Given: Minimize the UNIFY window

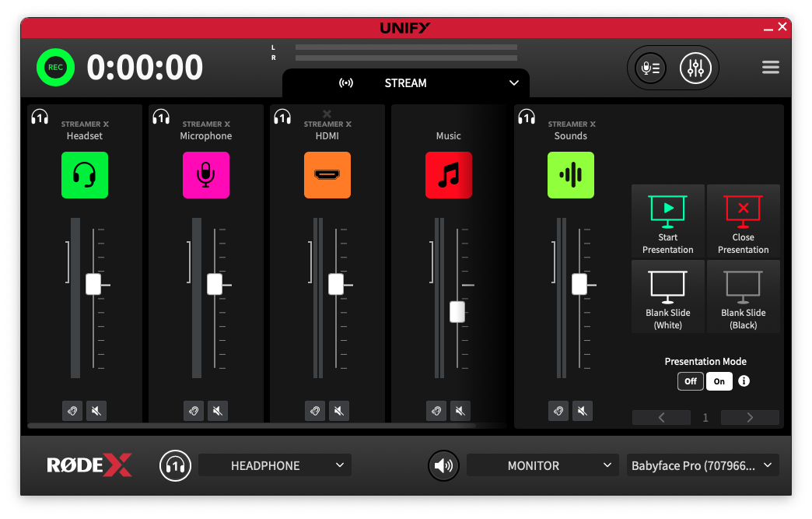Looking at the screenshot, I should pyautogui.click(x=768, y=30).
